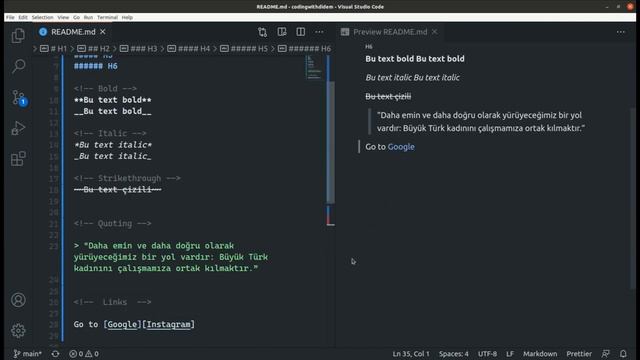Change the UTF-8 encoding selector
The width and height of the screenshot is (640, 360).
(487, 354)
